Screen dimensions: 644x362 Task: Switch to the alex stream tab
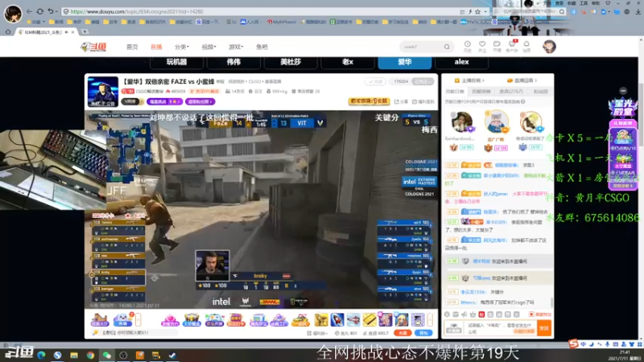[x=461, y=62]
